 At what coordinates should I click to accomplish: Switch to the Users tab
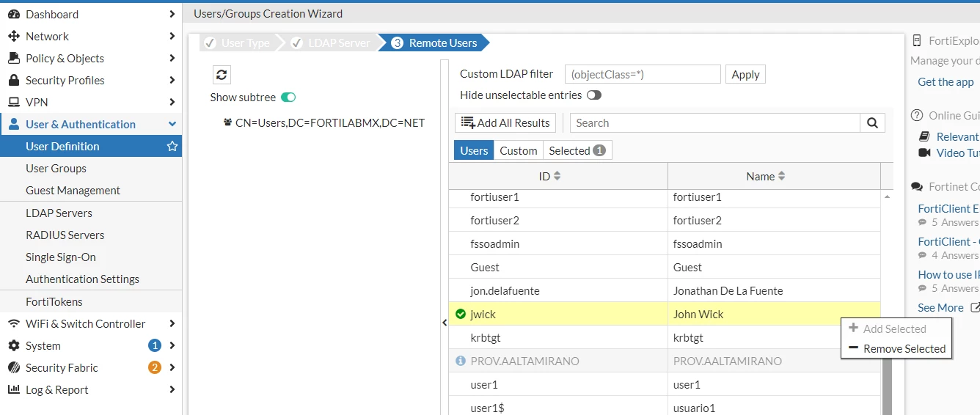474,150
